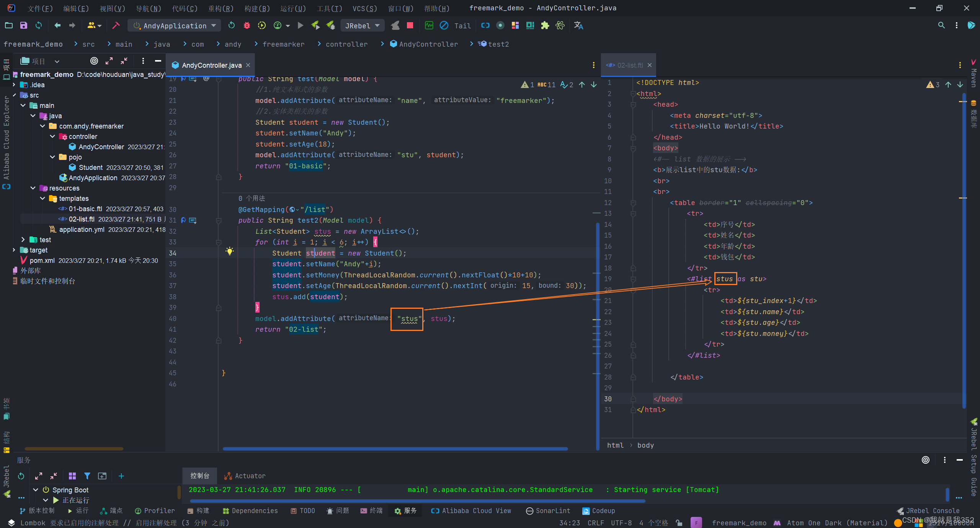Go to next highlighted error in AndyController

[594, 85]
